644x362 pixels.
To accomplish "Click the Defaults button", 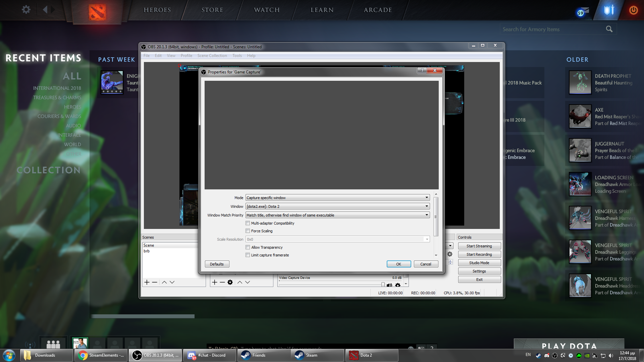I will coord(217,264).
